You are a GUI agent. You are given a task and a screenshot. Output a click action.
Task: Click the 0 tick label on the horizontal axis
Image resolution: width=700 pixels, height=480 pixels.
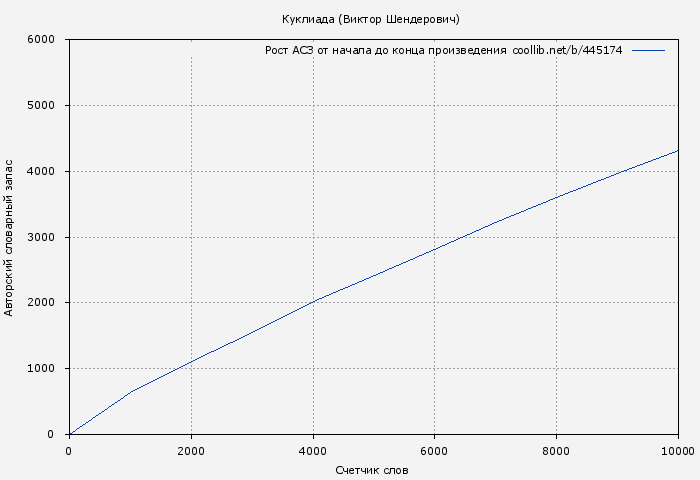(69, 450)
